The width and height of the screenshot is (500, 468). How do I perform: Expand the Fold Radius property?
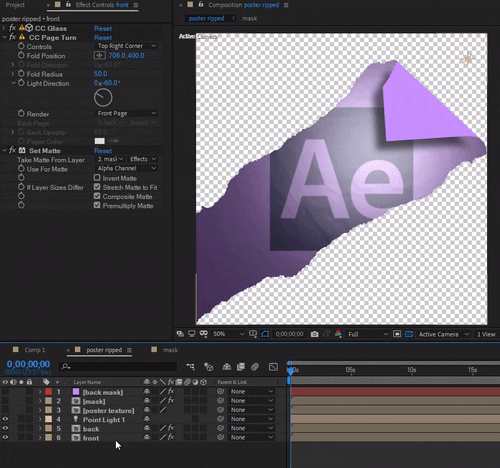pos(13,74)
